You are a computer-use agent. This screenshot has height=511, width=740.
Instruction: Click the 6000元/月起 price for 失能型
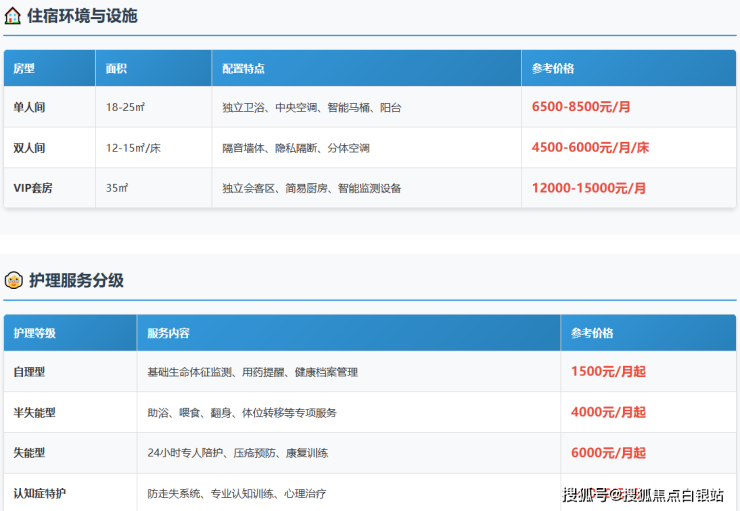(x=608, y=453)
